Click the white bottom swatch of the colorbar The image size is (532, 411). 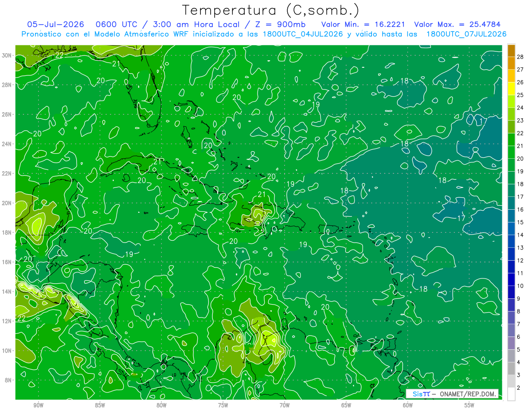point(511,394)
